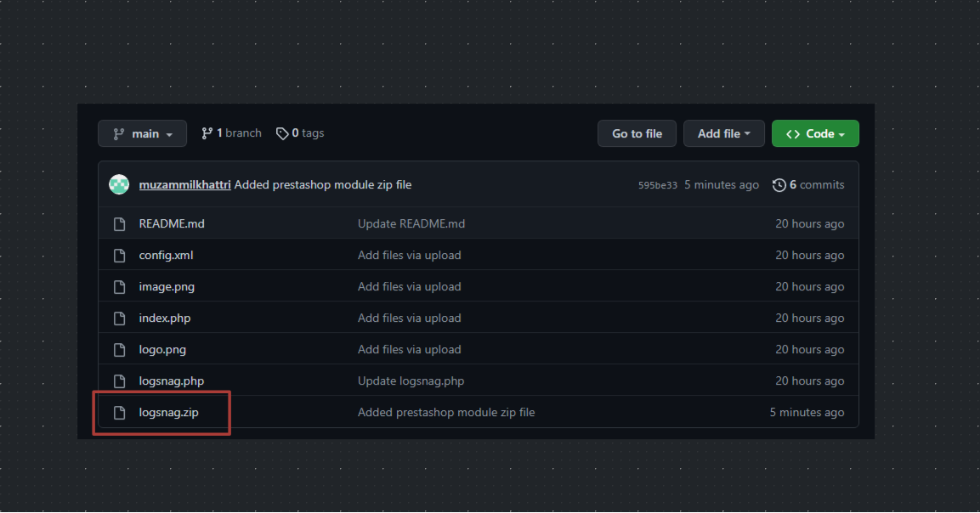Open logsnag.zip file
The image size is (980, 513).
[x=168, y=413]
